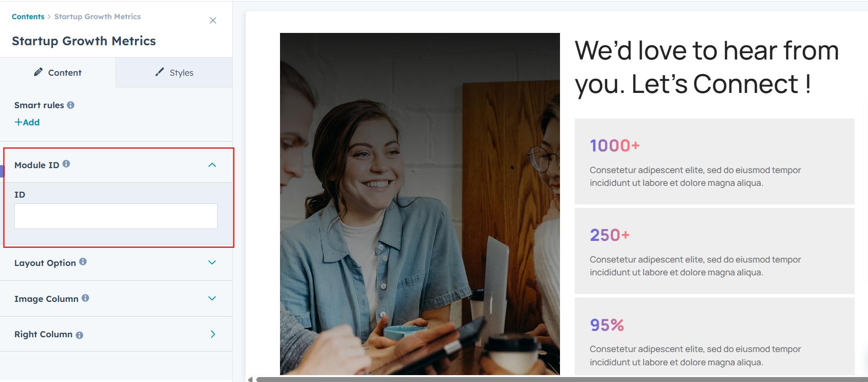Click the Right Column info icon
Image resolution: width=868 pixels, height=382 pixels.
coord(80,335)
